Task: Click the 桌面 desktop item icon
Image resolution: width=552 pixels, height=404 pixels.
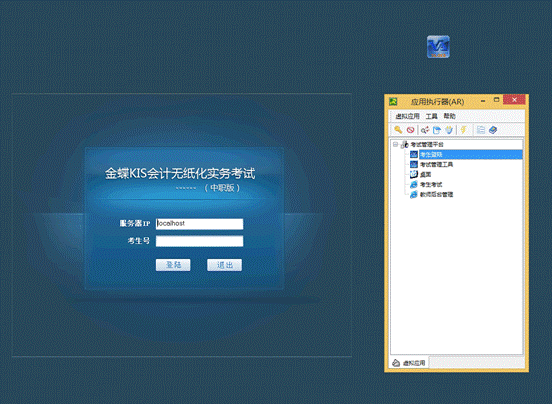Action: point(414,174)
